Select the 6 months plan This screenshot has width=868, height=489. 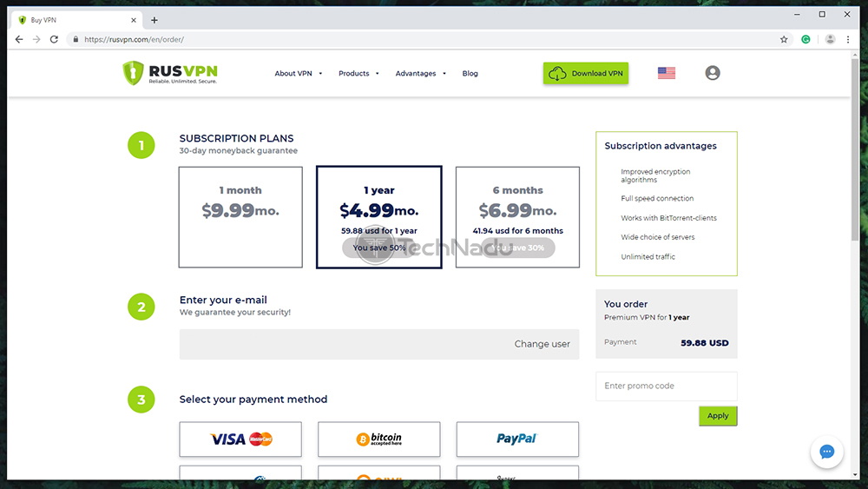(517, 217)
